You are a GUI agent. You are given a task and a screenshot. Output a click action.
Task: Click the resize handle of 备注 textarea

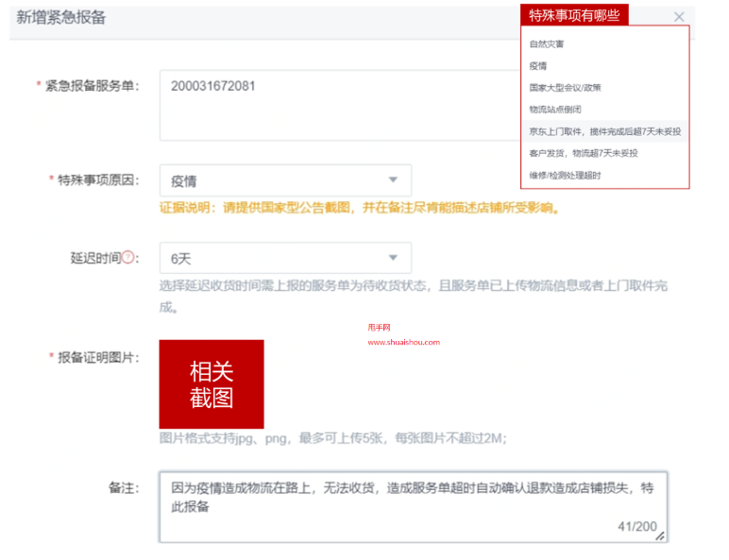[660, 535]
